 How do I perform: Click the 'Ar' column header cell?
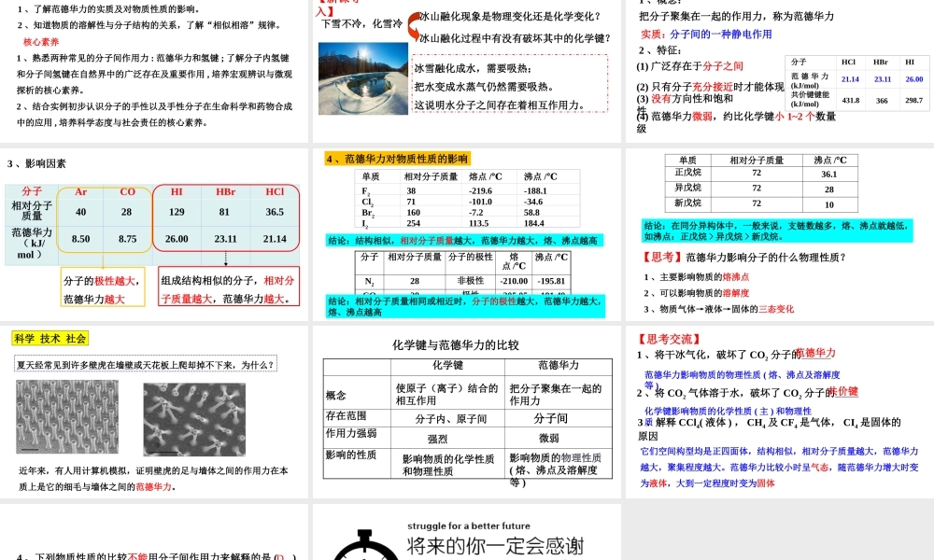[81, 191]
